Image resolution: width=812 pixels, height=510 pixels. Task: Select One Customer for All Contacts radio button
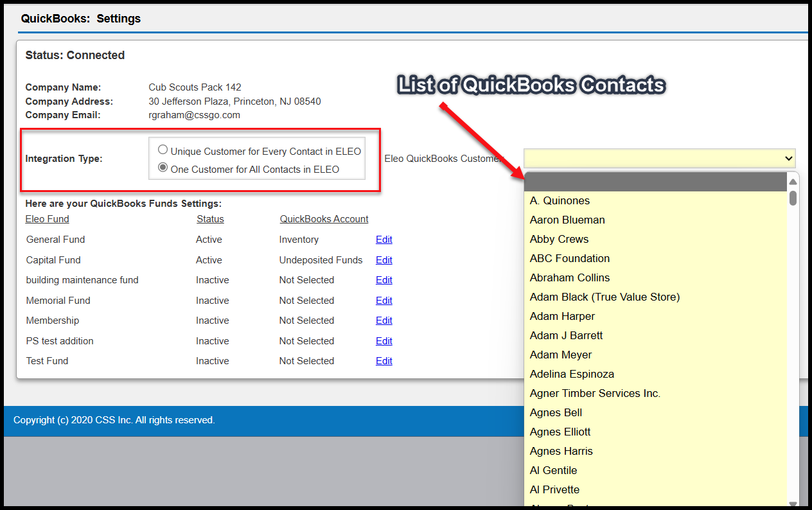[163, 168]
